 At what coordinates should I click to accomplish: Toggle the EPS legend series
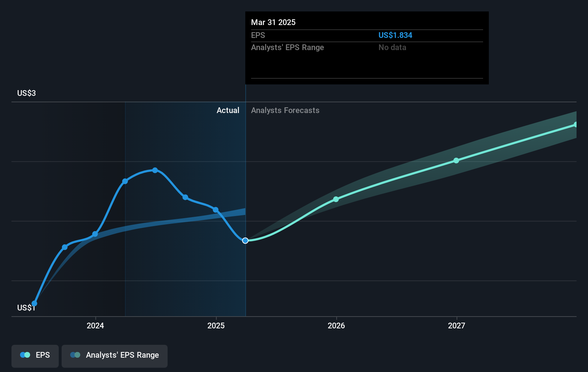[x=35, y=356]
